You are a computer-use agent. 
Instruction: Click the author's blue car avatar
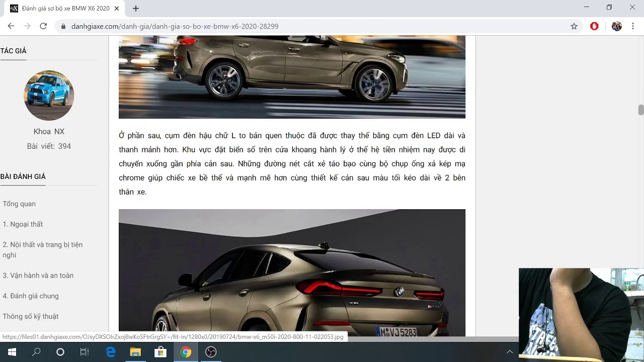point(49,96)
